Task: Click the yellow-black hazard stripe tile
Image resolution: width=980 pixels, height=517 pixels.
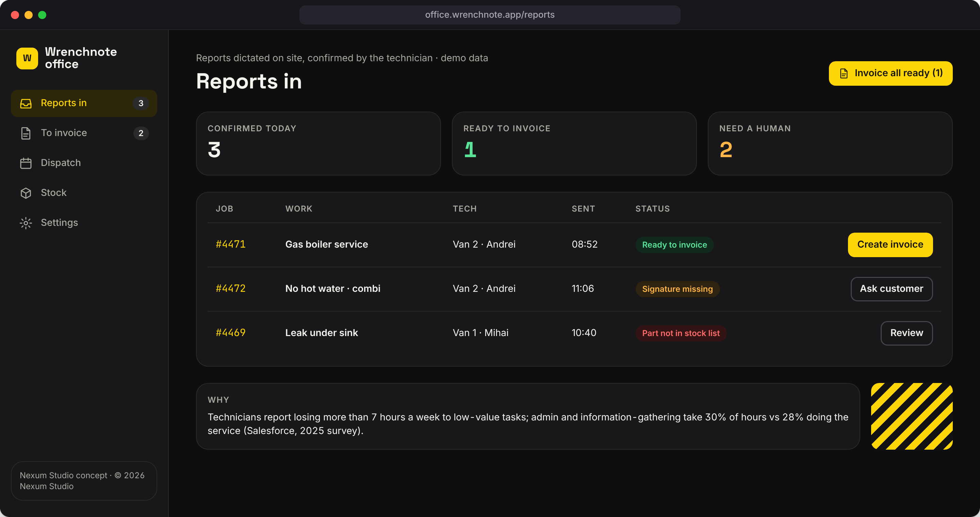Action: (912, 416)
